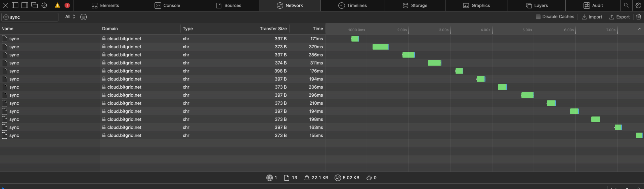The image size is (644, 189).
Task: Toggle group media requests filter icon
Action: 84,17
